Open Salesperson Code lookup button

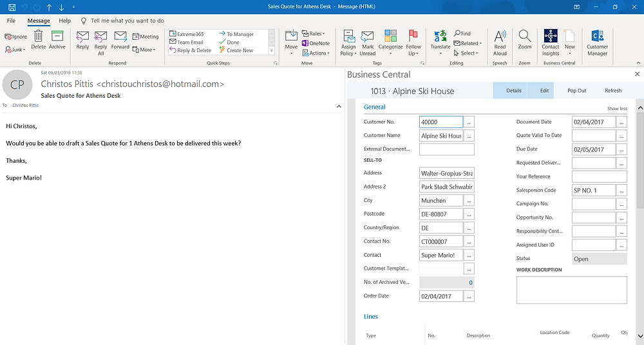click(621, 190)
